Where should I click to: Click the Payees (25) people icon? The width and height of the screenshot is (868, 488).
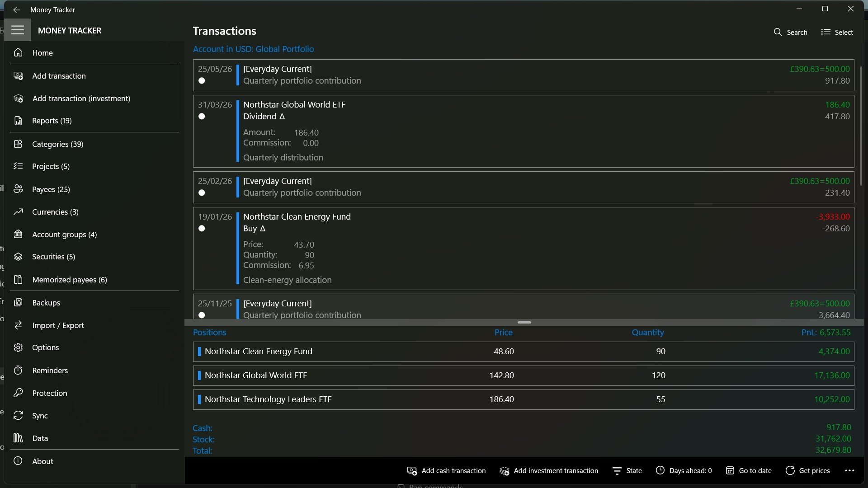[x=18, y=189]
